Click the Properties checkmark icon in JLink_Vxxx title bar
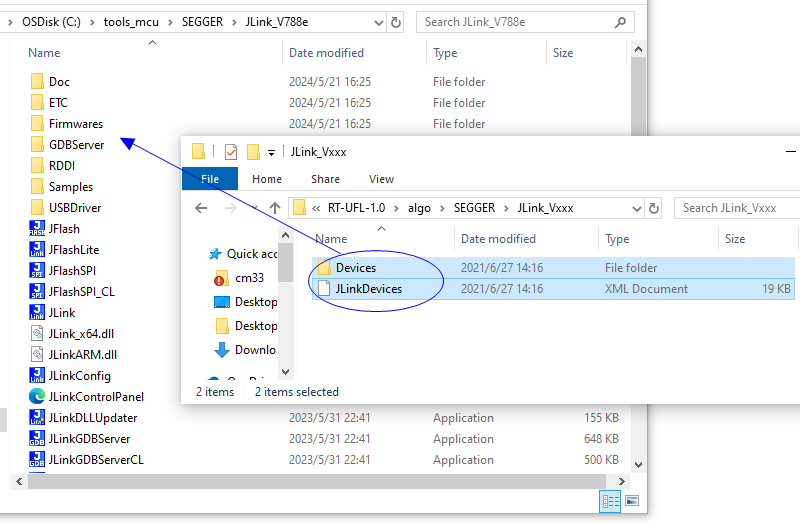This screenshot has height=523, width=800. pos(231,152)
